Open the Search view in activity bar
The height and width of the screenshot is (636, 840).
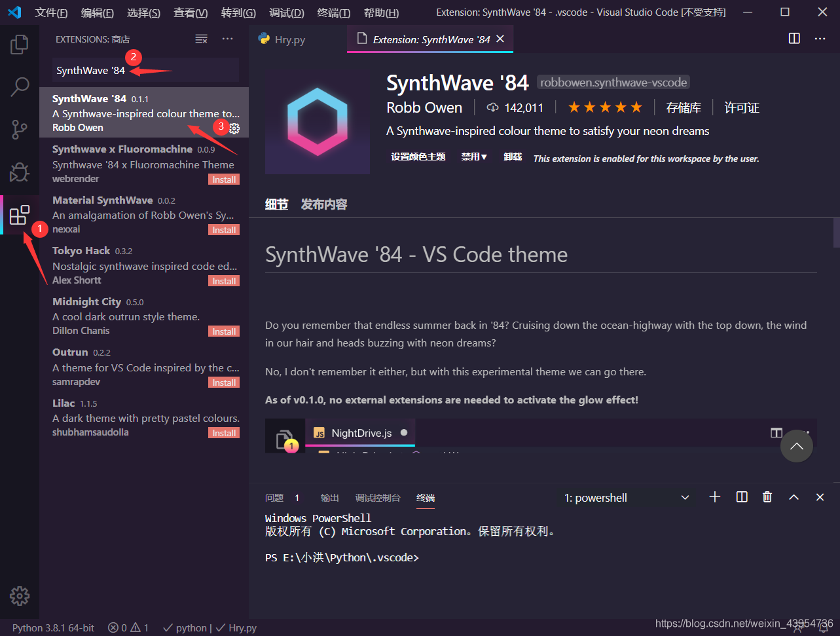tap(20, 87)
